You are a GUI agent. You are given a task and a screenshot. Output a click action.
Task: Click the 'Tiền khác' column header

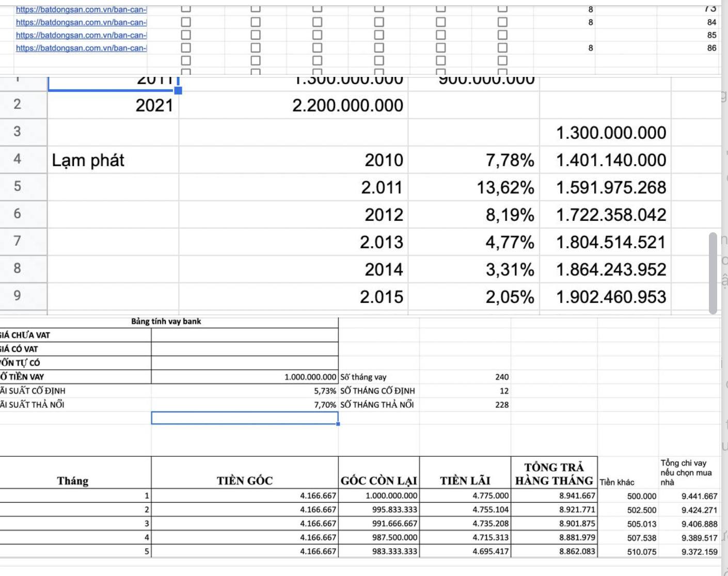[628, 473]
